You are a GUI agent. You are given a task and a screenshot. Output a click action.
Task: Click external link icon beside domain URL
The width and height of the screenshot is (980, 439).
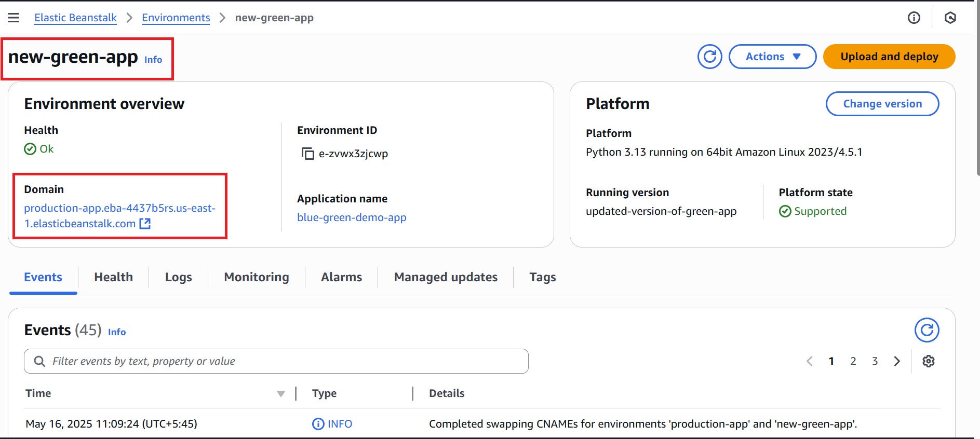tap(145, 224)
